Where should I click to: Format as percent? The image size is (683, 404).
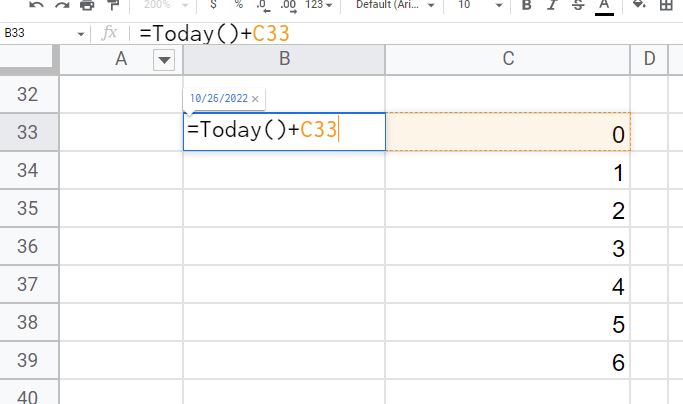[239, 5]
